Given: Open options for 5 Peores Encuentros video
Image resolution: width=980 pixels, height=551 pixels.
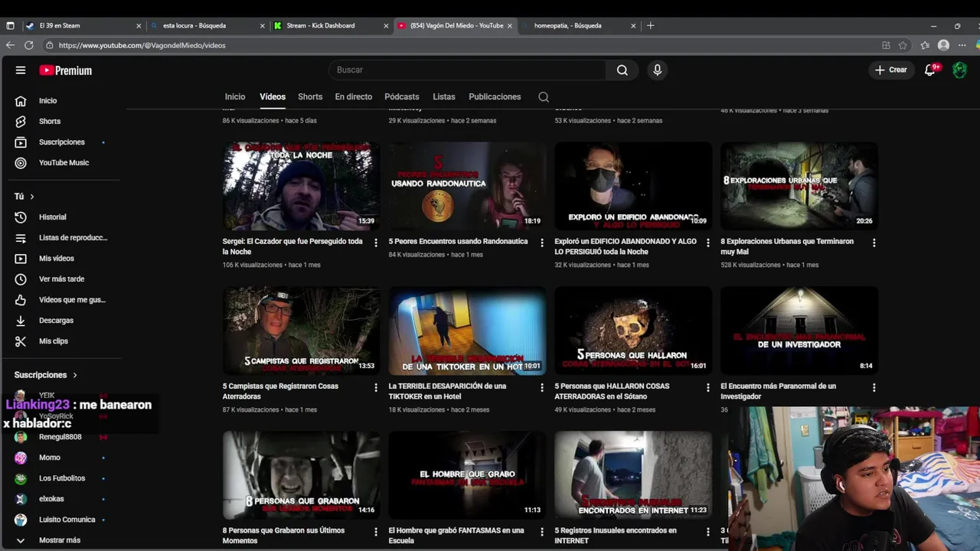Looking at the screenshot, I should [542, 243].
